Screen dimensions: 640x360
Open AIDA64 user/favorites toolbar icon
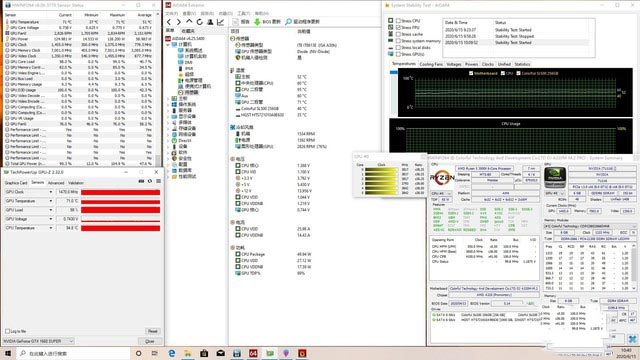coord(210,22)
